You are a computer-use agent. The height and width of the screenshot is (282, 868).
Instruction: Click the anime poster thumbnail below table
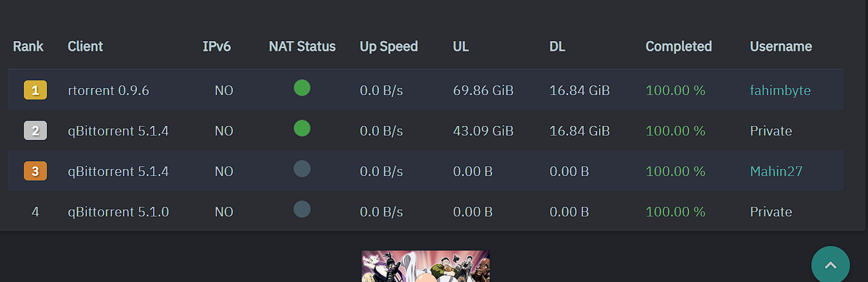point(425,266)
